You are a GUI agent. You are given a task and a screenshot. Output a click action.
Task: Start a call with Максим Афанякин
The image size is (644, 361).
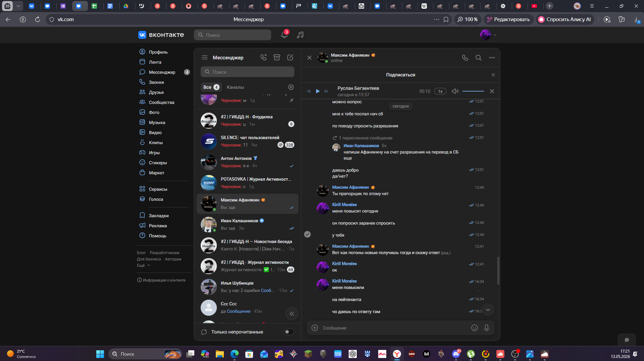pyautogui.click(x=465, y=58)
